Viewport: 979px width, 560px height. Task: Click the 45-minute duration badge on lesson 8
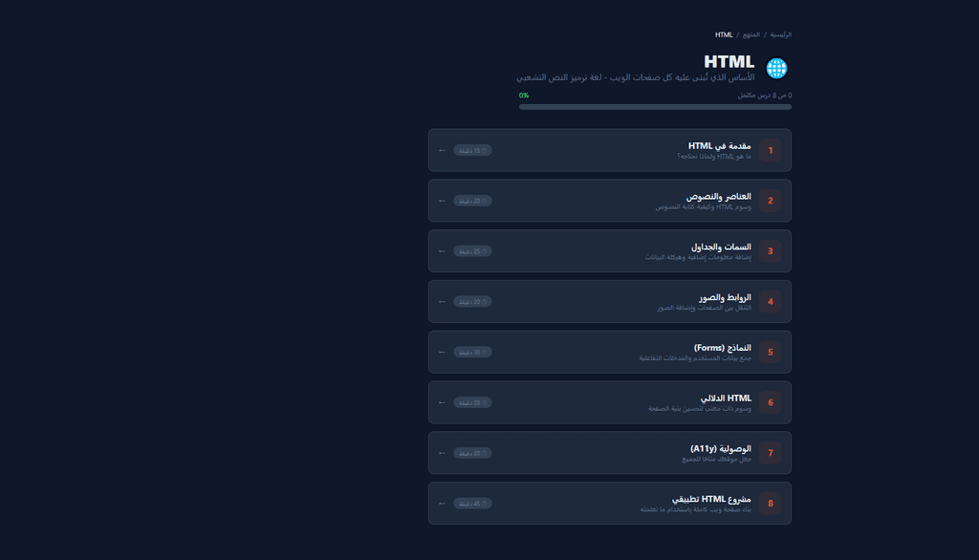coord(472,504)
